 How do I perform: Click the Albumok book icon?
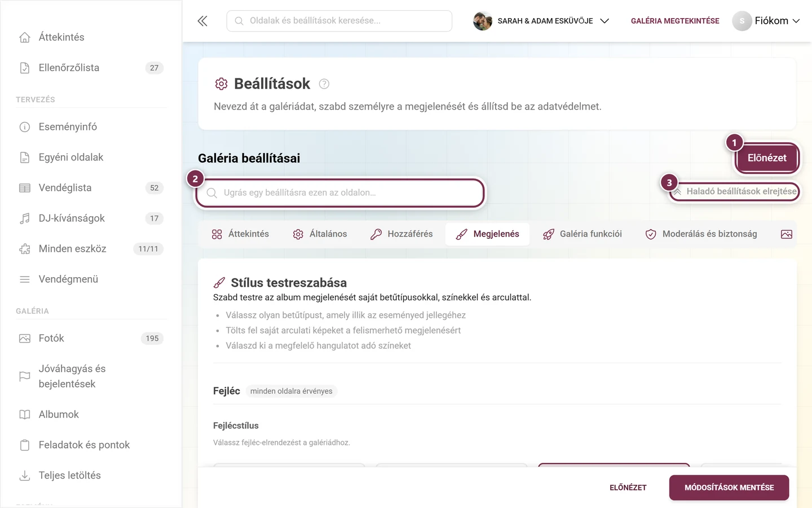pos(25,415)
